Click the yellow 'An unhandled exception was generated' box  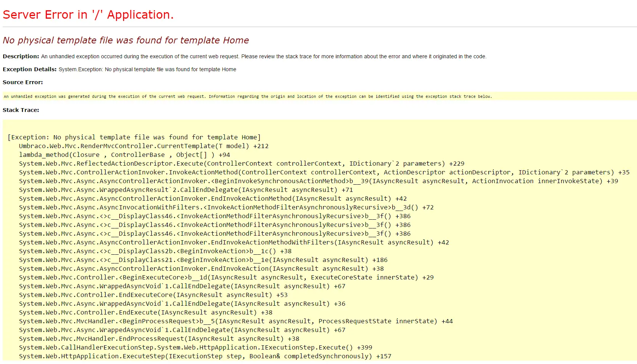coord(248,97)
